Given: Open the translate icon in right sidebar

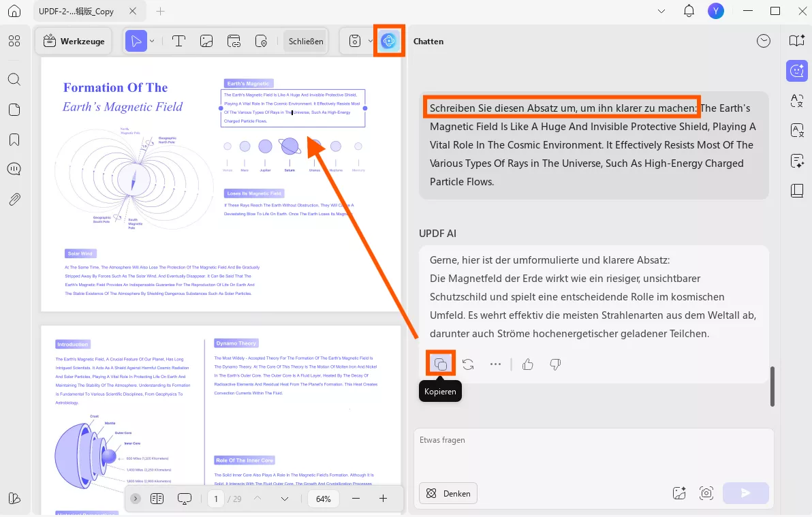Looking at the screenshot, I should pyautogui.click(x=796, y=101).
